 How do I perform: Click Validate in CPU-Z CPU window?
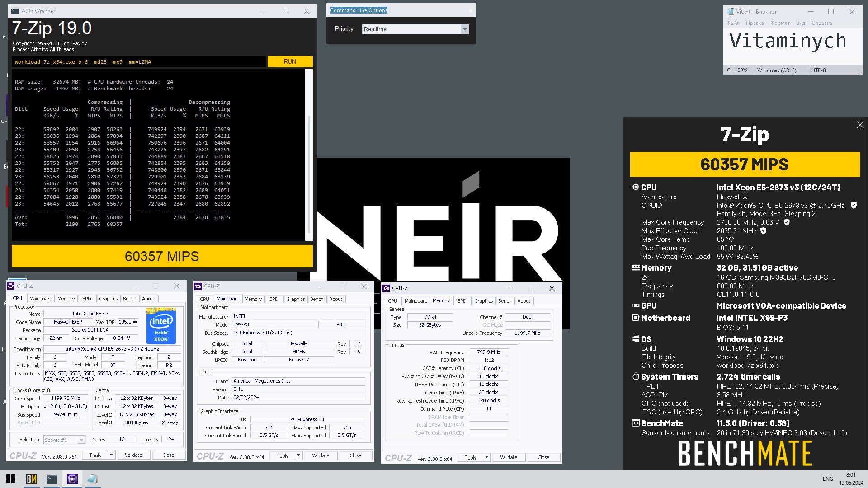[133, 455]
